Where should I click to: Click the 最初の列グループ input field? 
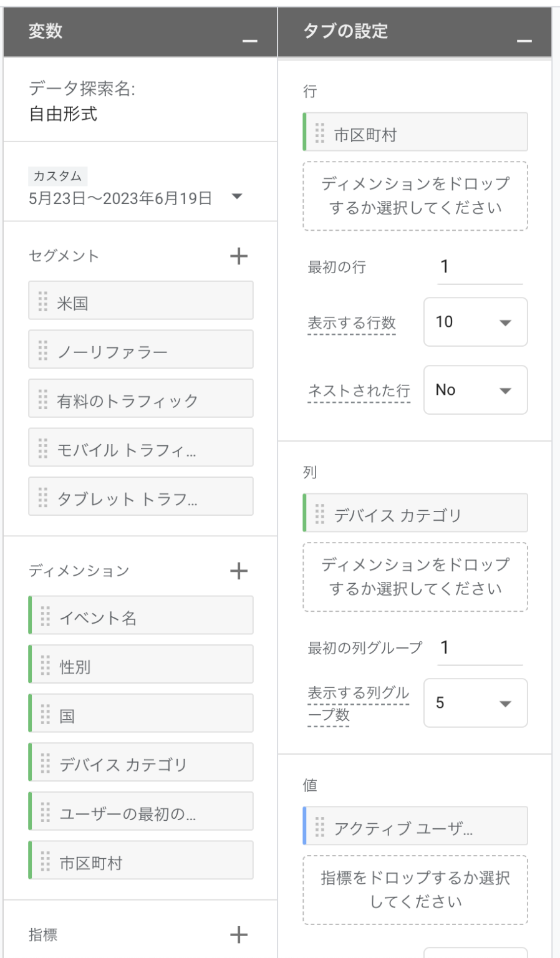pyautogui.click(x=479, y=649)
